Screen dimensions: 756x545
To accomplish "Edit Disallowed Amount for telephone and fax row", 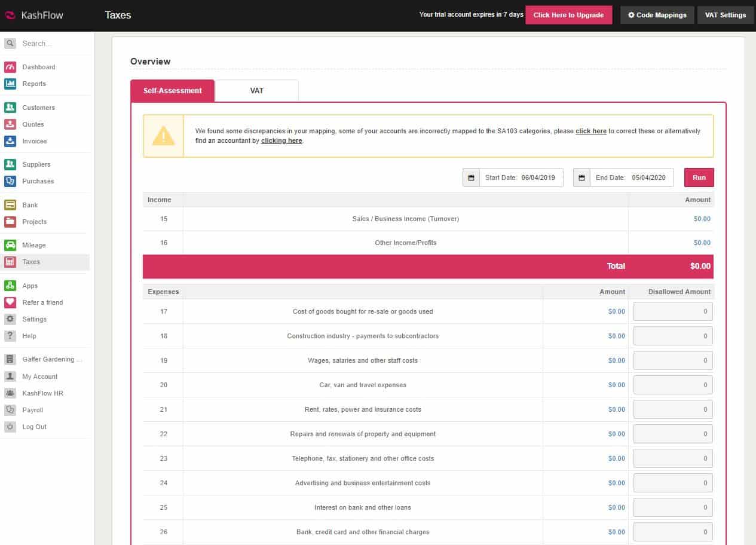I will coord(673,458).
